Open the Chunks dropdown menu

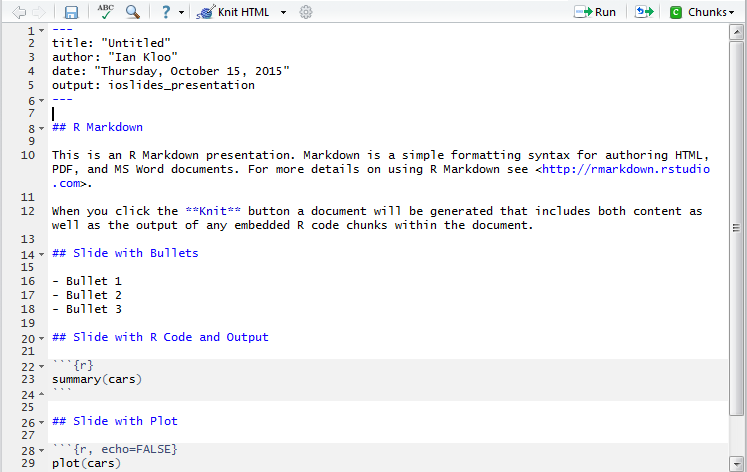702,12
